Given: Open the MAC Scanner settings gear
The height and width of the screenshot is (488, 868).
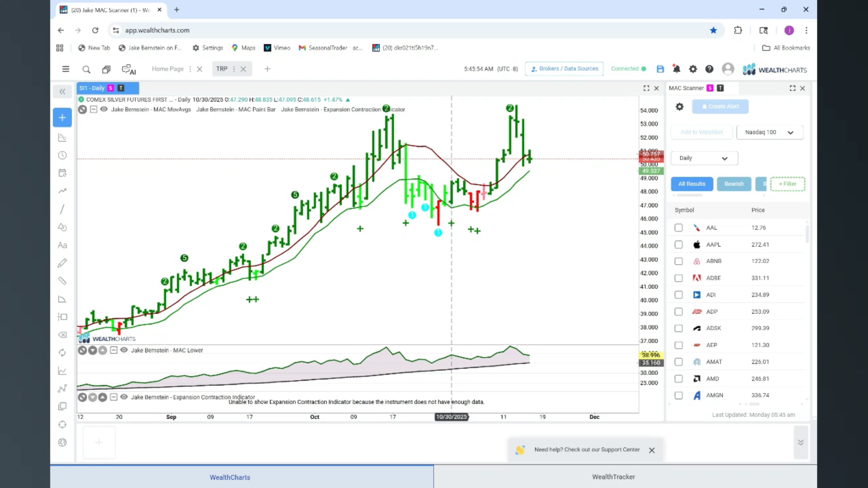Looking at the screenshot, I should (679, 107).
